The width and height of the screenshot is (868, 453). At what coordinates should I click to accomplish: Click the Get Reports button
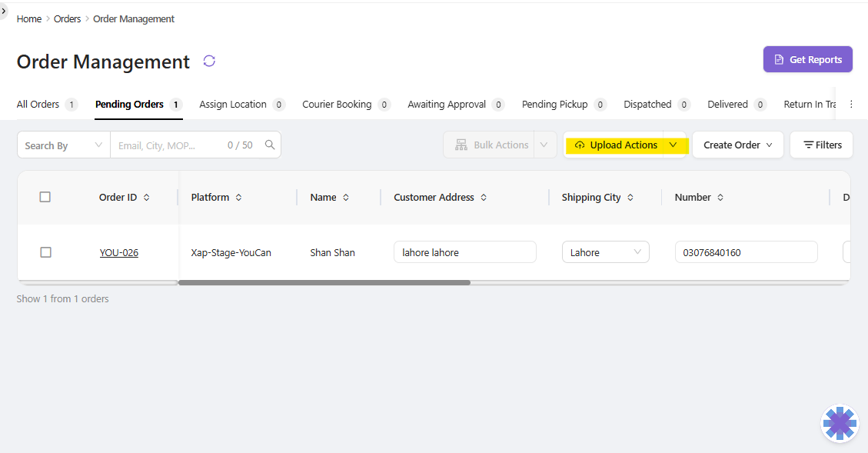pyautogui.click(x=807, y=59)
